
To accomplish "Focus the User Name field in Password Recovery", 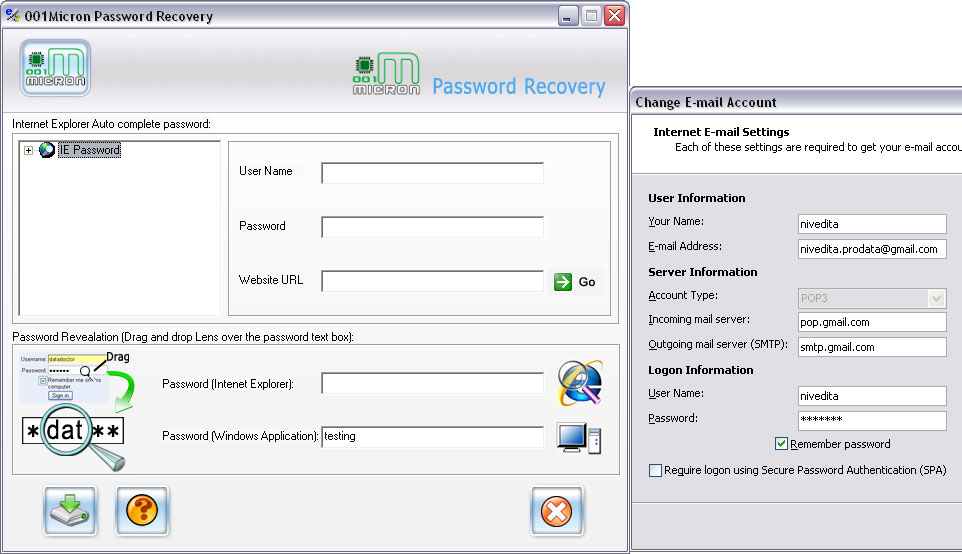I will tap(433, 173).
